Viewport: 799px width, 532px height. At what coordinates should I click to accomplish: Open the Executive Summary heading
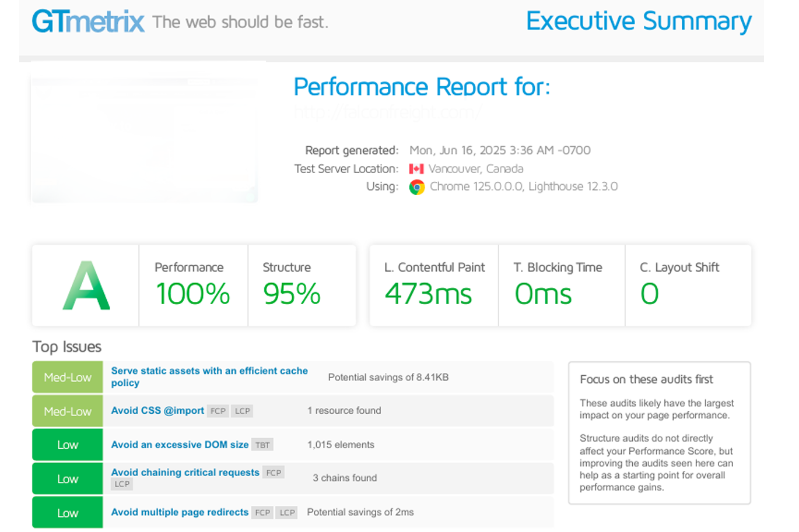[x=638, y=21]
